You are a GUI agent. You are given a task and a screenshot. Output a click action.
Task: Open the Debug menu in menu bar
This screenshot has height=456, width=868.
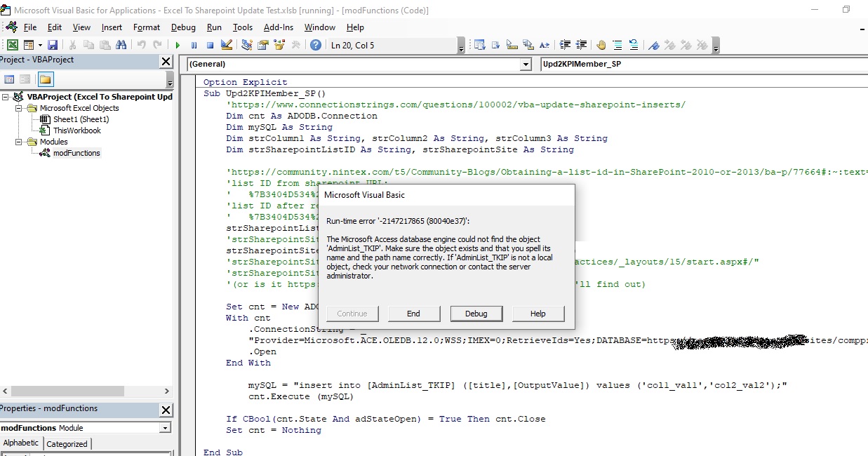pos(183,27)
